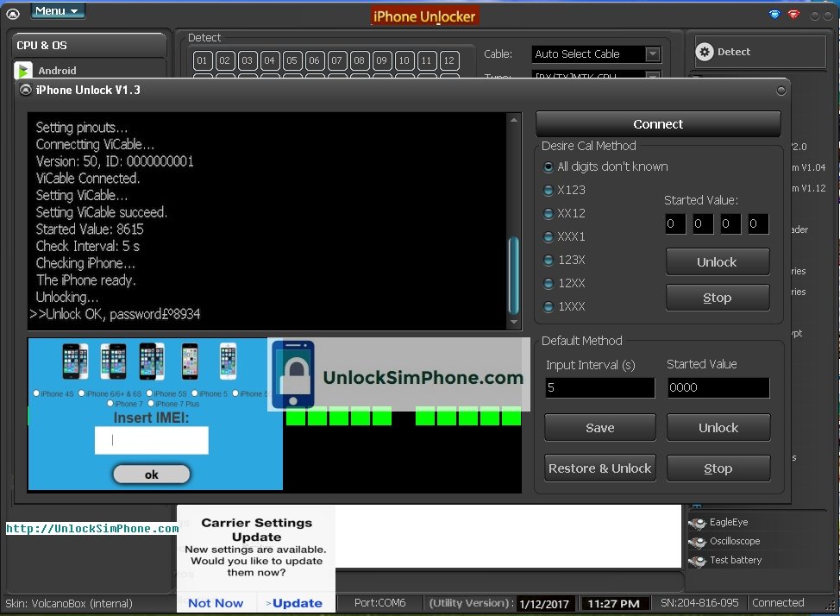Click the red diamond icon in title bar
The width and height of the screenshot is (840, 616).
click(793, 14)
